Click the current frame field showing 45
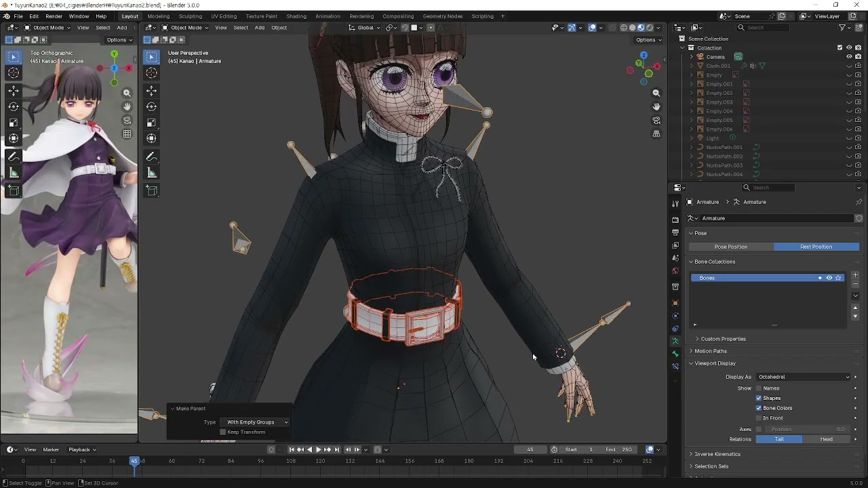 (530, 449)
